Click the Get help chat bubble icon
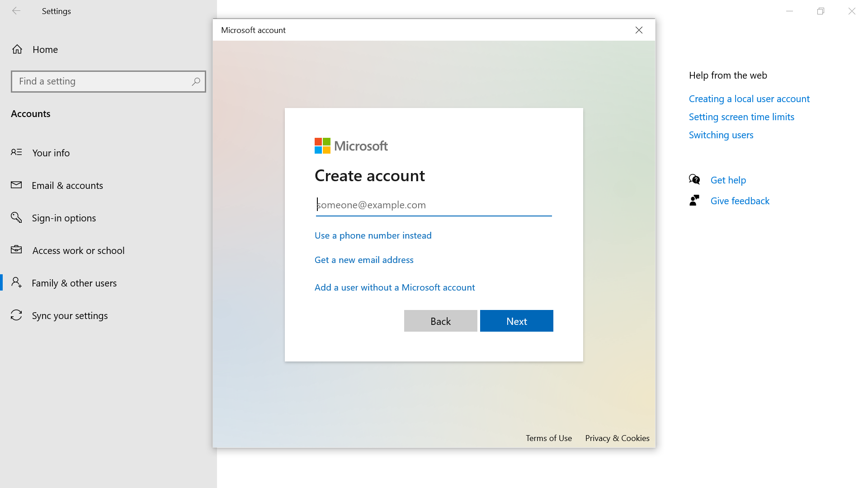 tap(694, 179)
